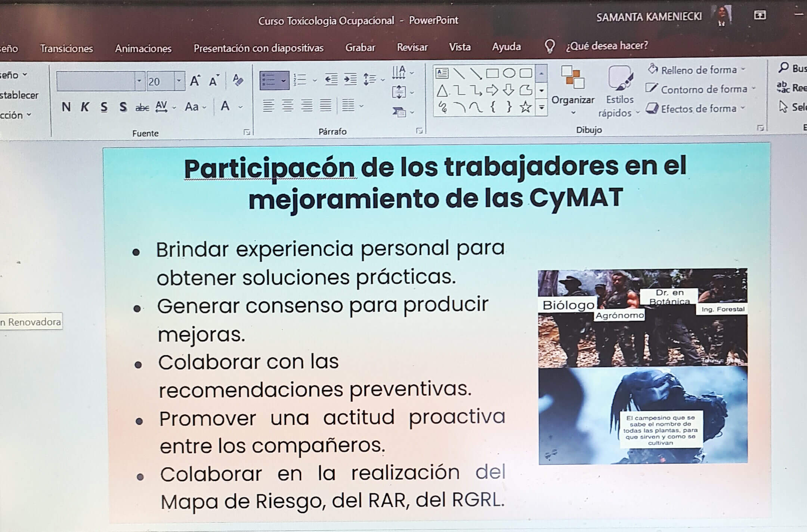Center the paragraph text
The height and width of the screenshot is (532, 807).
tap(287, 106)
